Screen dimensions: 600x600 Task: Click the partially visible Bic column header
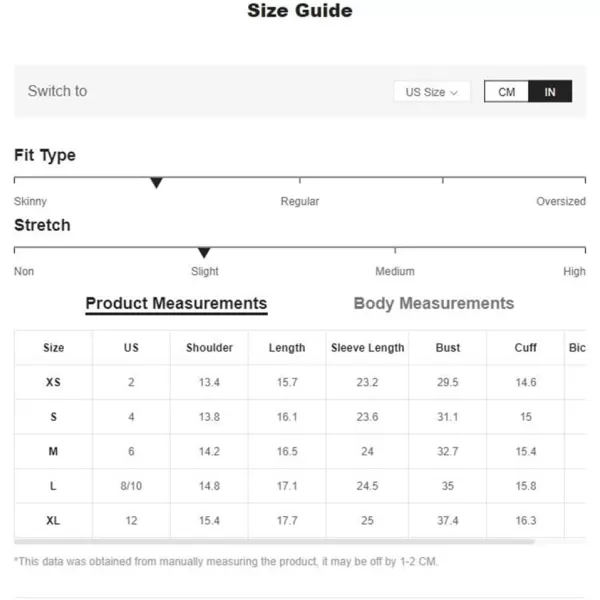coord(577,347)
